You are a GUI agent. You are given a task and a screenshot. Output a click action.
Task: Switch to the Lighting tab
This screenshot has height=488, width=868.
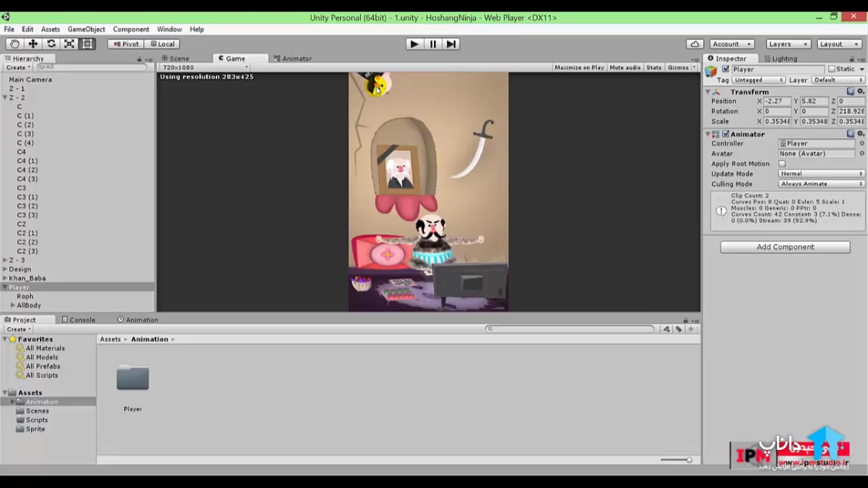(x=780, y=59)
